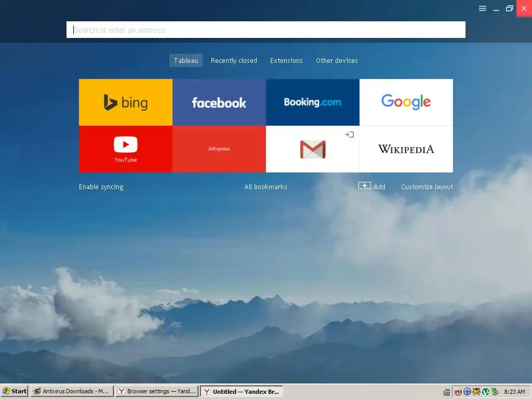Click the blue diamond tray icon
The width and height of the screenshot is (532, 399).
[467, 392]
